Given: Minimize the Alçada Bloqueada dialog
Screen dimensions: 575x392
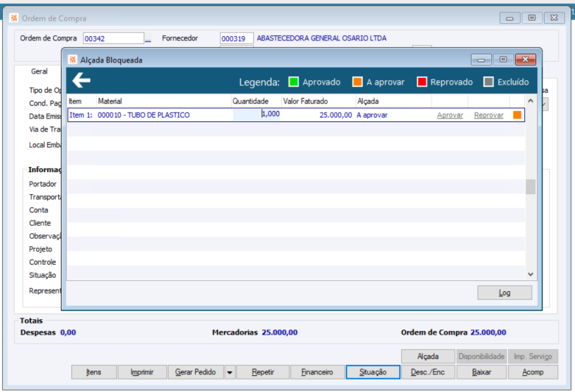Looking at the screenshot, I should pos(481,60).
